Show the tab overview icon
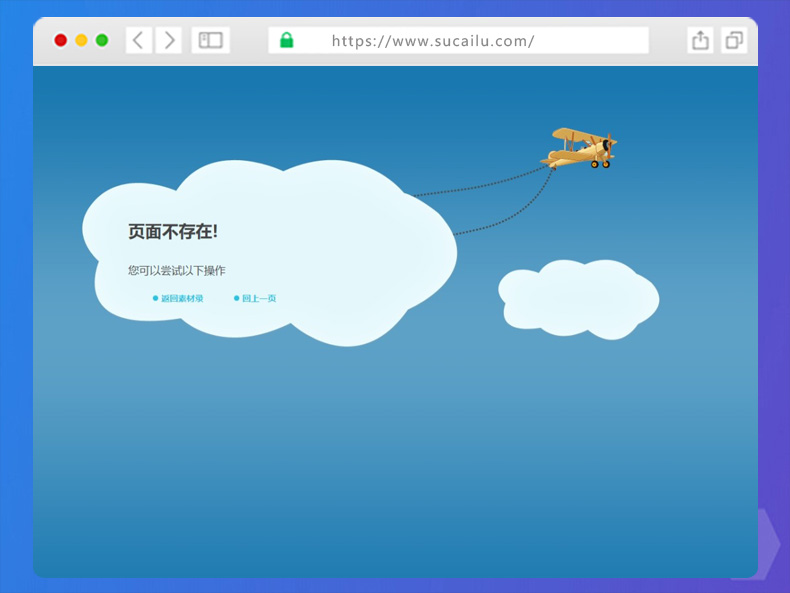Screen dimensions: 790x593 point(734,40)
